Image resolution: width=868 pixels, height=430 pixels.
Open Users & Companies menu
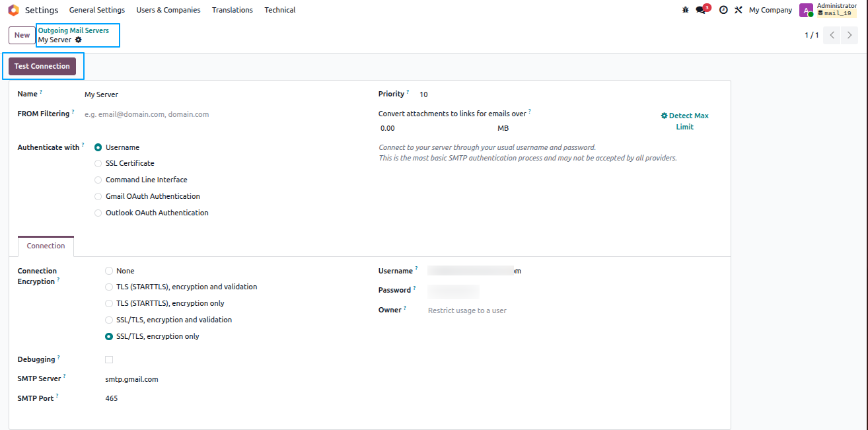point(168,10)
